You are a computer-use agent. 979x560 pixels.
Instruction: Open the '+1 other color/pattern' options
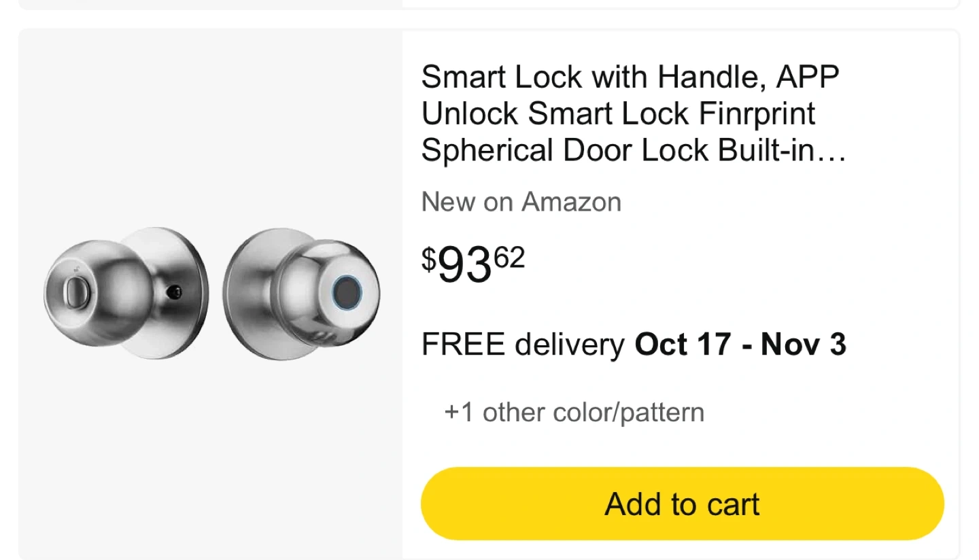pos(574,413)
